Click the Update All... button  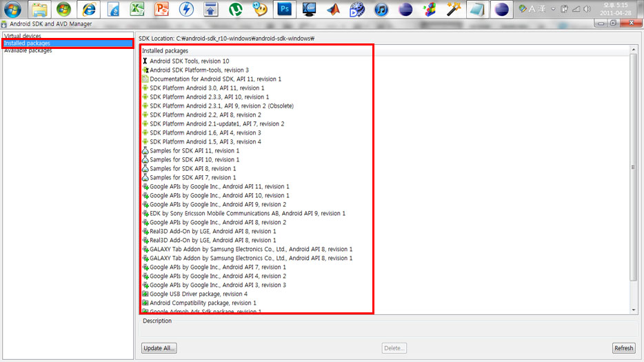(x=159, y=348)
